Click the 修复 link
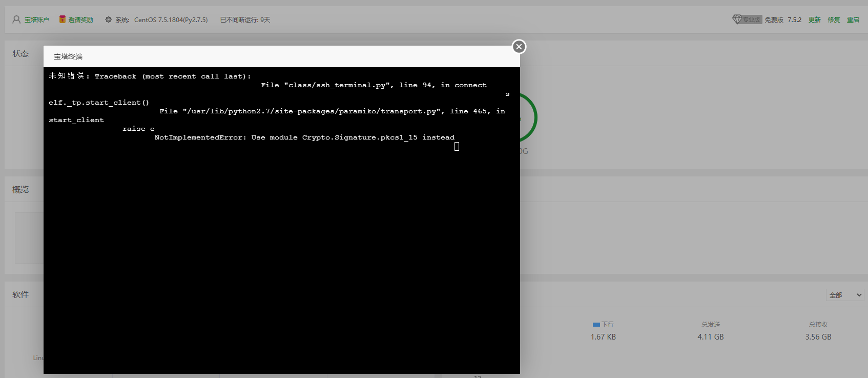 tap(834, 20)
